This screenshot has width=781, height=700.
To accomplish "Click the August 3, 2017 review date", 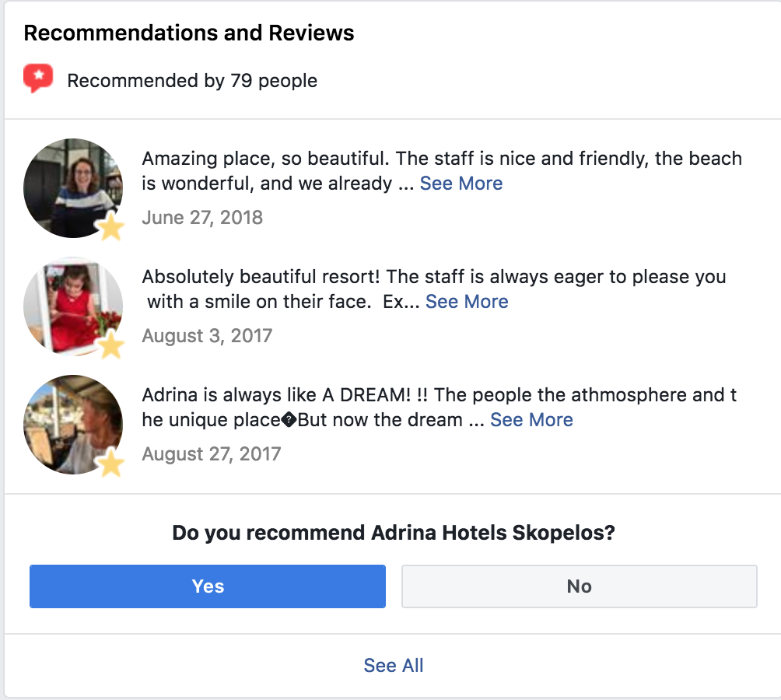I will coord(207,336).
